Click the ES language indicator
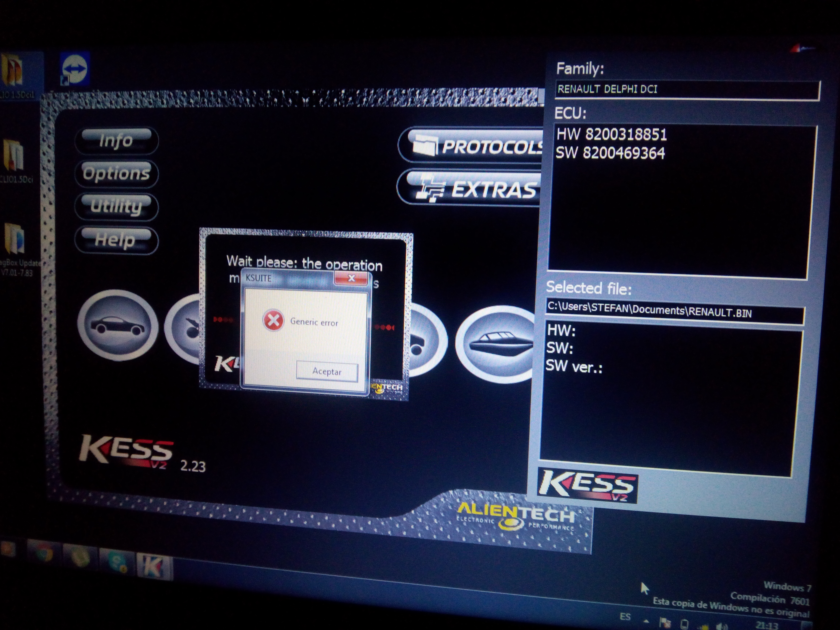 625,617
